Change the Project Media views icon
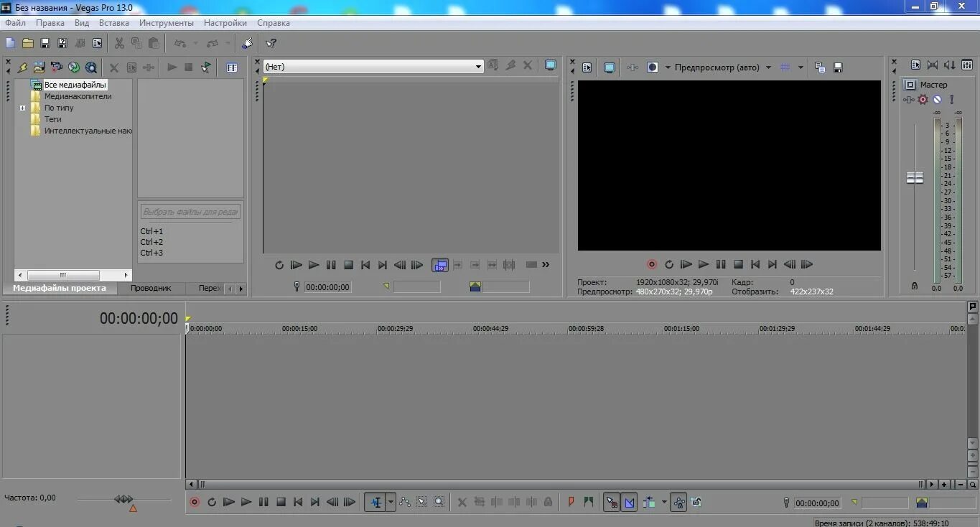The width and height of the screenshot is (980, 527). click(232, 67)
